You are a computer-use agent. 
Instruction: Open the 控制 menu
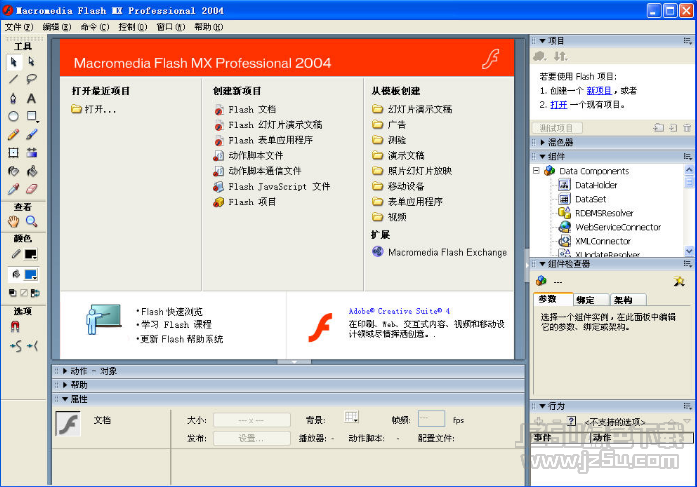132,27
